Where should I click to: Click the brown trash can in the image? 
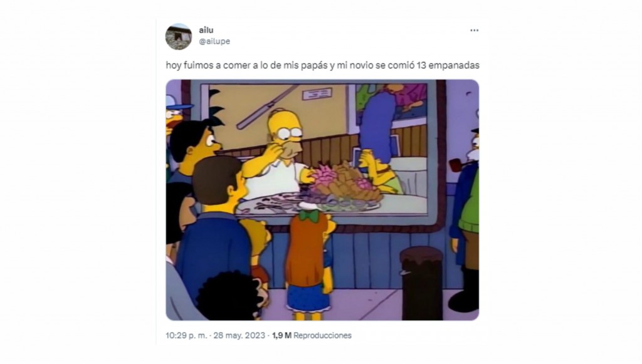(x=421, y=283)
